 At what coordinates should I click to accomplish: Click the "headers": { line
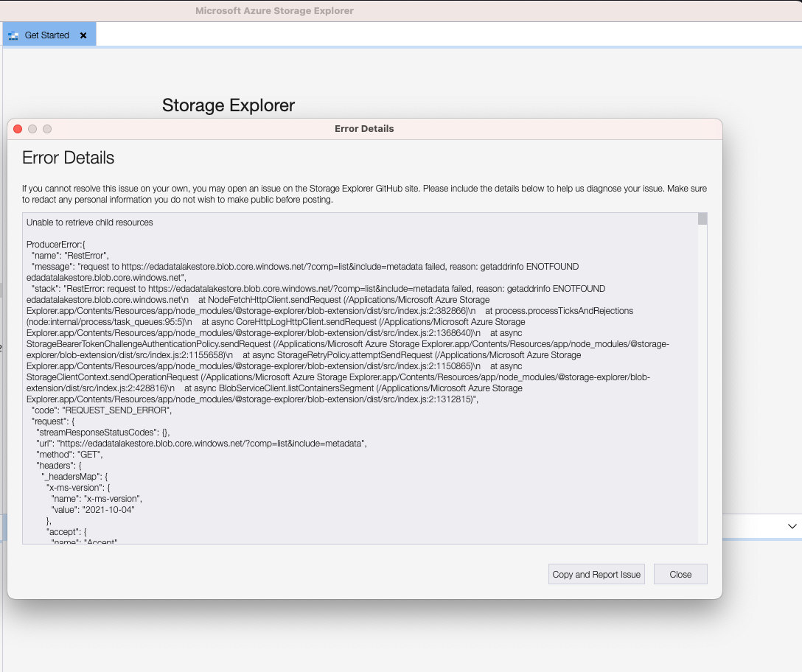click(x=59, y=466)
